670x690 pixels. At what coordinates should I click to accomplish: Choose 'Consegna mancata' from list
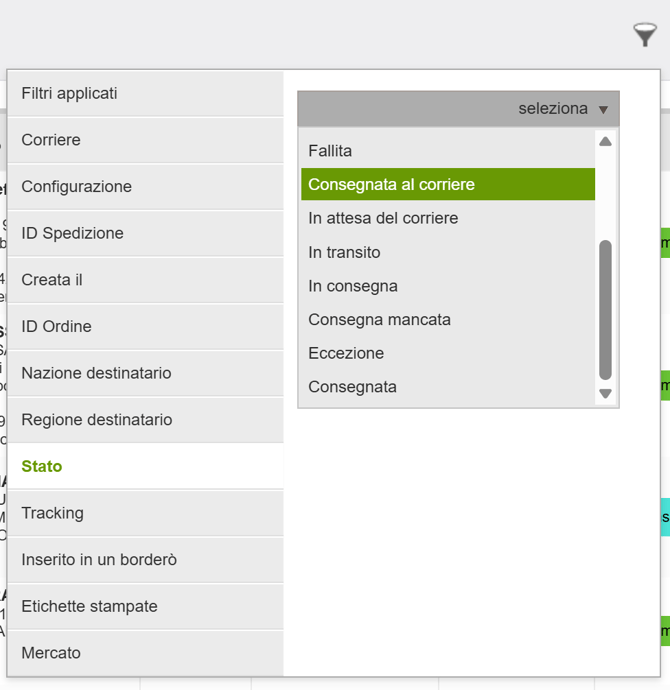[447, 320]
